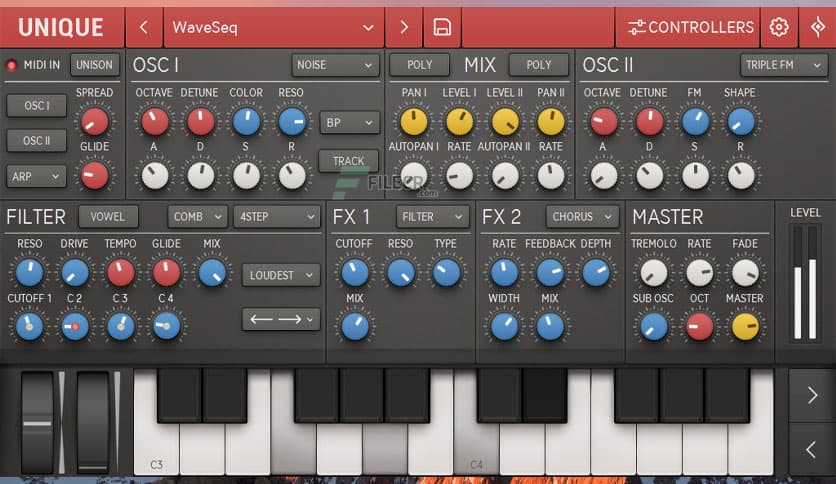This screenshot has height=484, width=836.
Task: Select the VOWEL filter button
Action: pyautogui.click(x=107, y=217)
